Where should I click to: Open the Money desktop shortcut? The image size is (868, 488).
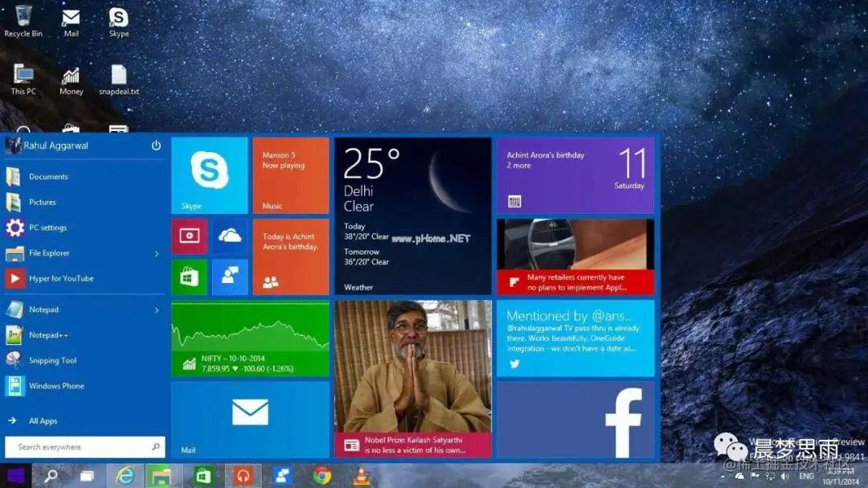[x=71, y=80]
